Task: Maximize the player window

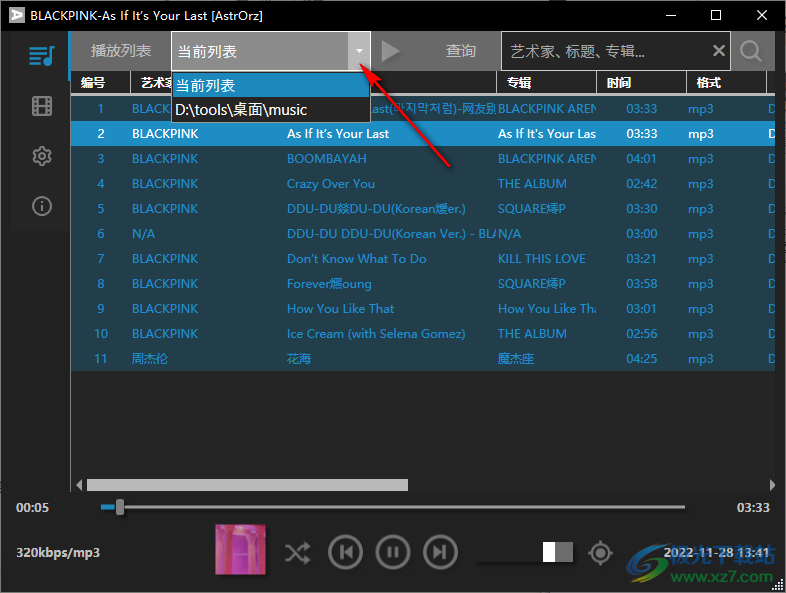Action: pos(716,15)
